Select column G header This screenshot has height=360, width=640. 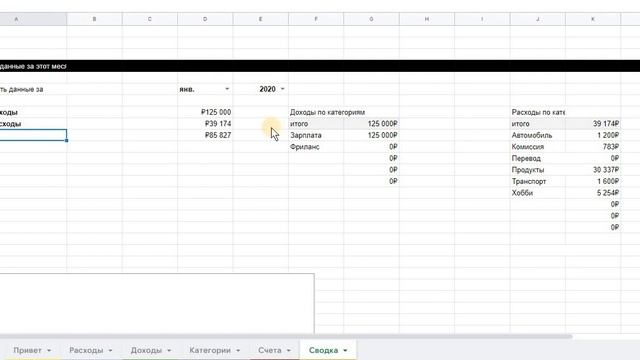[x=371, y=19]
